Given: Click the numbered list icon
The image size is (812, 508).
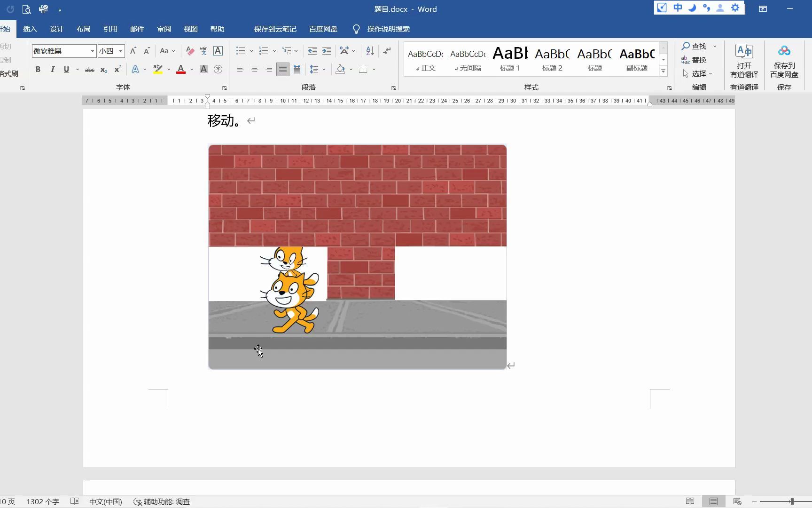Looking at the screenshot, I should tap(264, 51).
